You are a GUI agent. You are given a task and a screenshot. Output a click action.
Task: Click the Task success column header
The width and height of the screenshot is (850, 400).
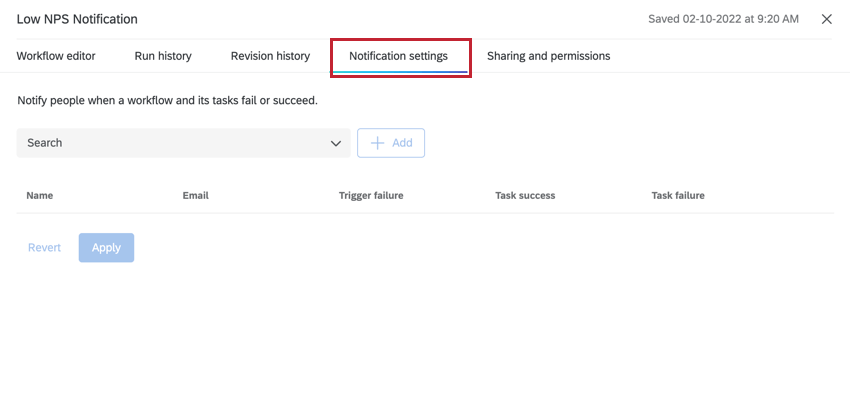point(525,196)
